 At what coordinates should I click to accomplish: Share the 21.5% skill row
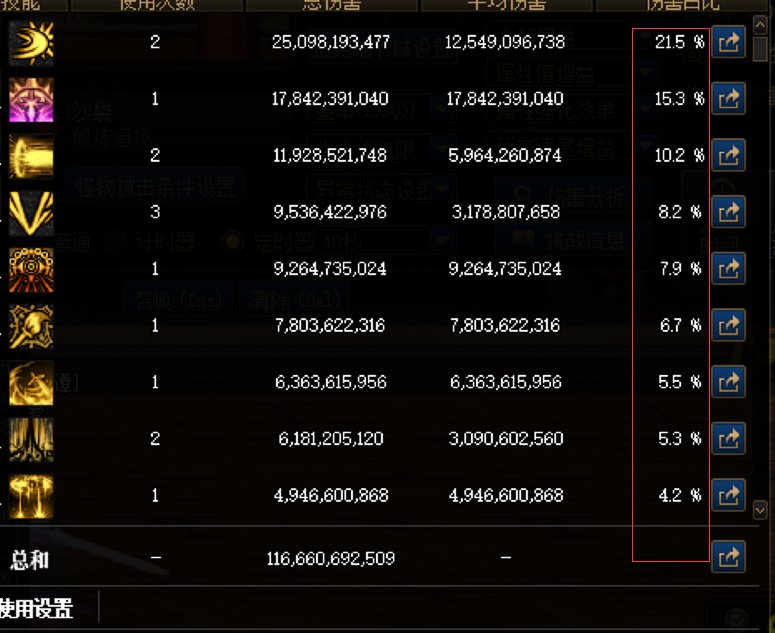(728, 42)
